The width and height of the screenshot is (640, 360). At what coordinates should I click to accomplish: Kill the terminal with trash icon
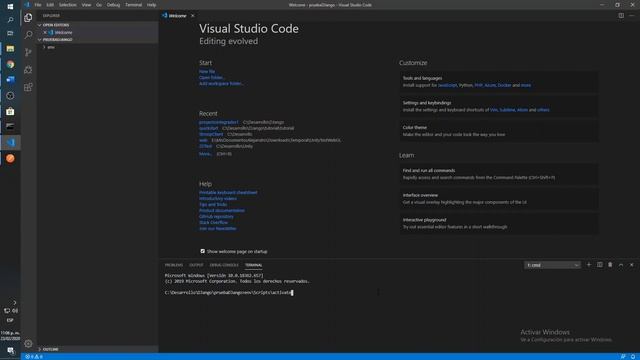click(610, 265)
